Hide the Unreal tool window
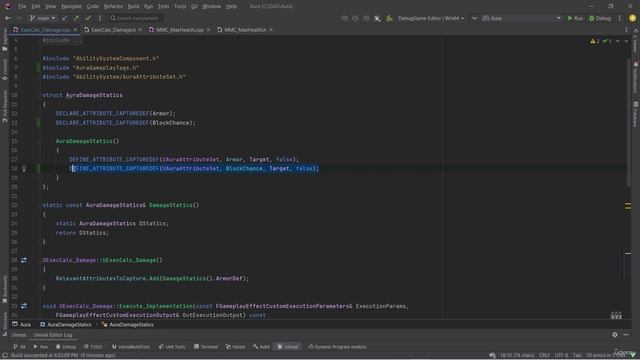 pyautogui.click(x=626, y=335)
